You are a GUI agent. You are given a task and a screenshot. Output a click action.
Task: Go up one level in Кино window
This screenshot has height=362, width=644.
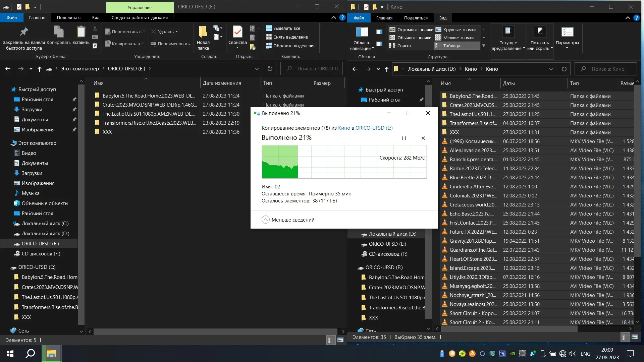(x=386, y=69)
